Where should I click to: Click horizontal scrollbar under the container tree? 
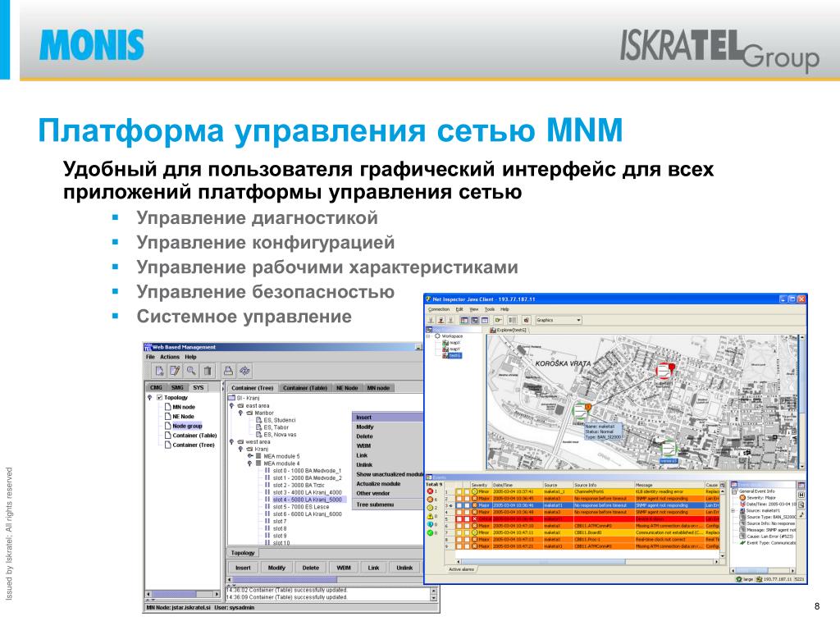[325, 580]
